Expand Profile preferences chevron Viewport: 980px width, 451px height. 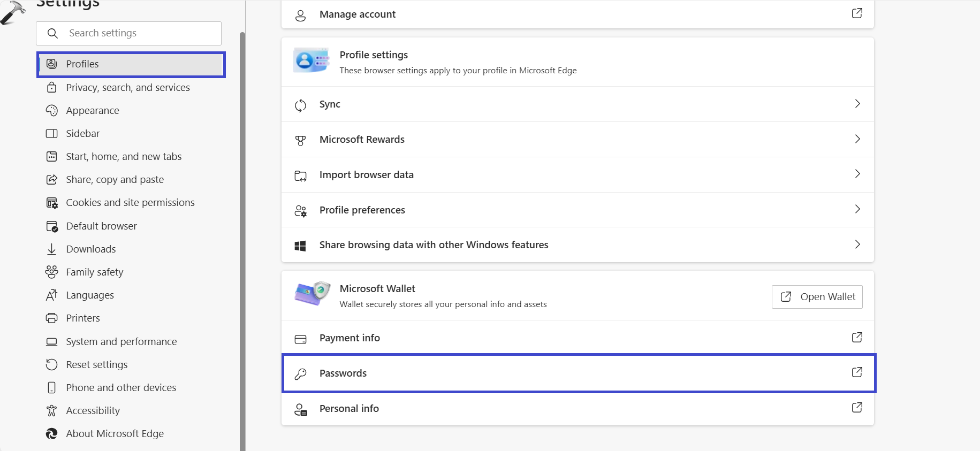pyautogui.click(x=857, y=209)
